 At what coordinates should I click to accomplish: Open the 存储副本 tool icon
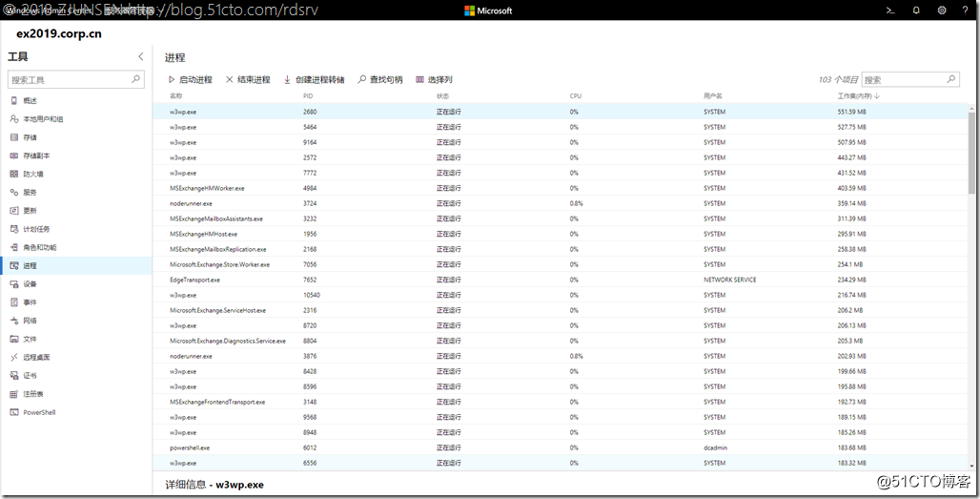coord(13,156)
